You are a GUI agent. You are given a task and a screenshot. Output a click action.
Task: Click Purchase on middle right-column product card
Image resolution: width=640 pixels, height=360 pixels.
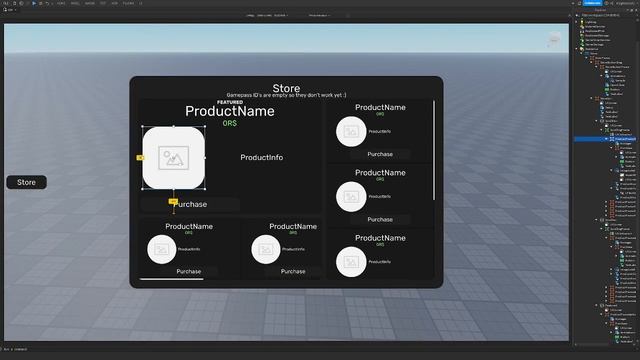(x=380, y=220)
